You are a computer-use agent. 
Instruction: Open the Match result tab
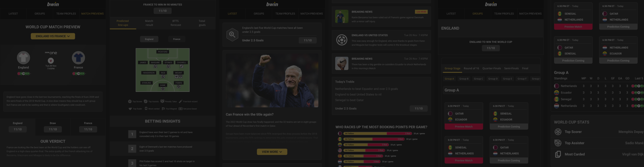pyautogui.click(x=149, y=23)
